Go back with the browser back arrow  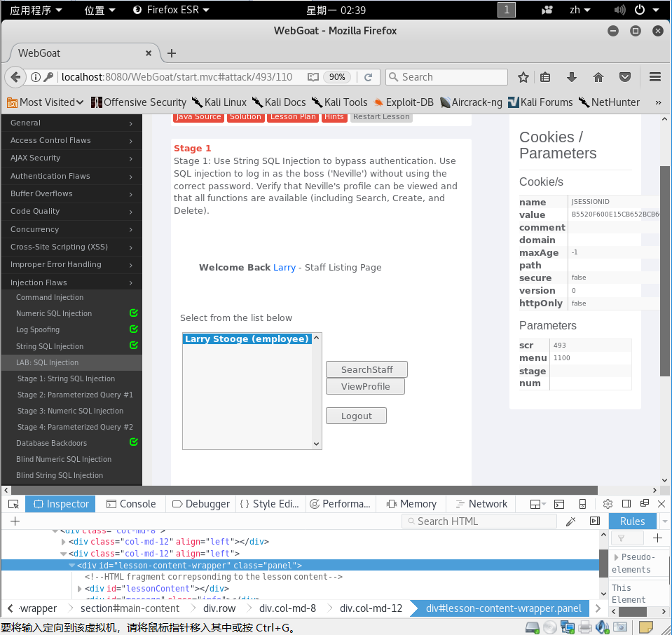click(15, 77)
